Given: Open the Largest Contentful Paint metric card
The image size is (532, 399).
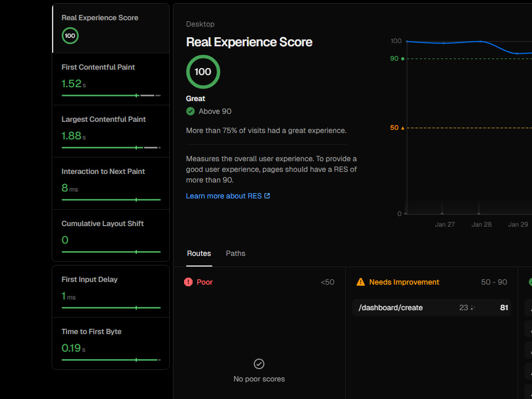Looking at the screenshot, I should click(111, 131).
